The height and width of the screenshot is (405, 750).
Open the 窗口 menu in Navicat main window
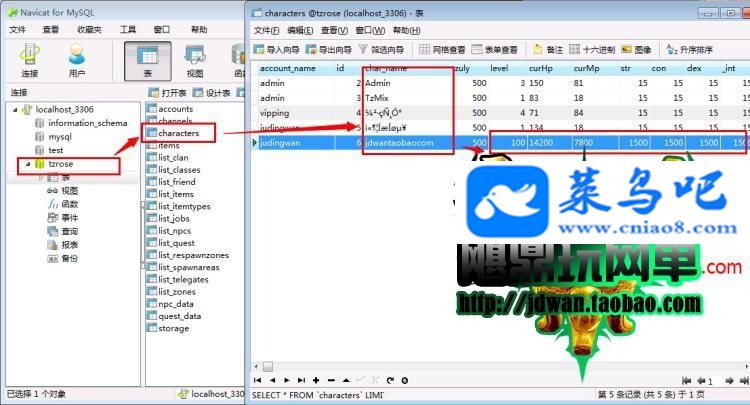coord(162,30)
